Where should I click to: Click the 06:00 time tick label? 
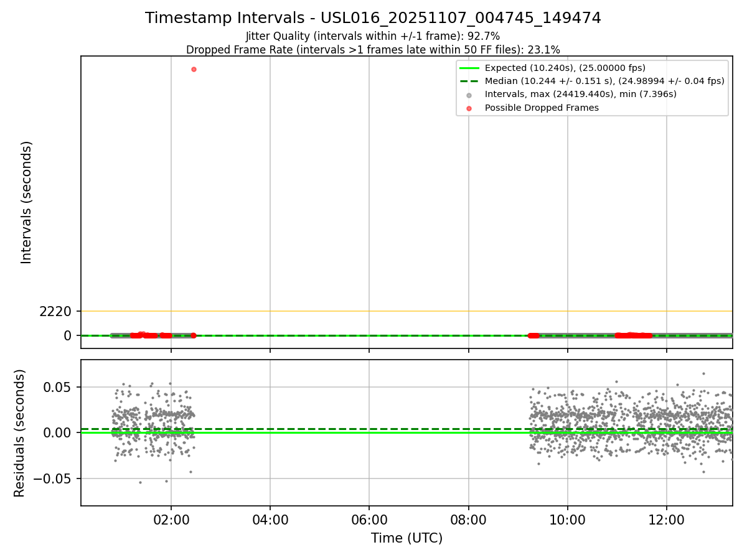point(369,520)
